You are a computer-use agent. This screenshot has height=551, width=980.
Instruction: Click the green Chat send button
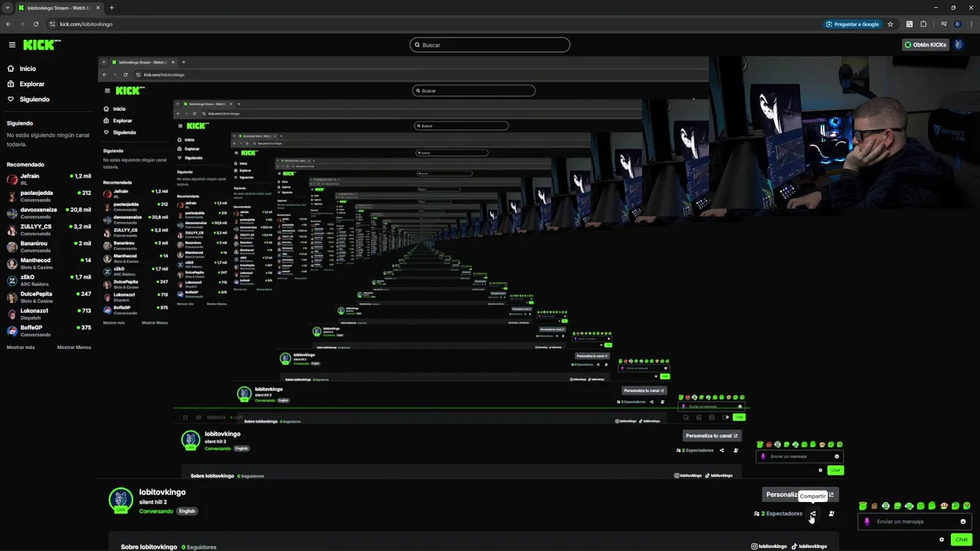pyautogui.click(x=962, y=540)
